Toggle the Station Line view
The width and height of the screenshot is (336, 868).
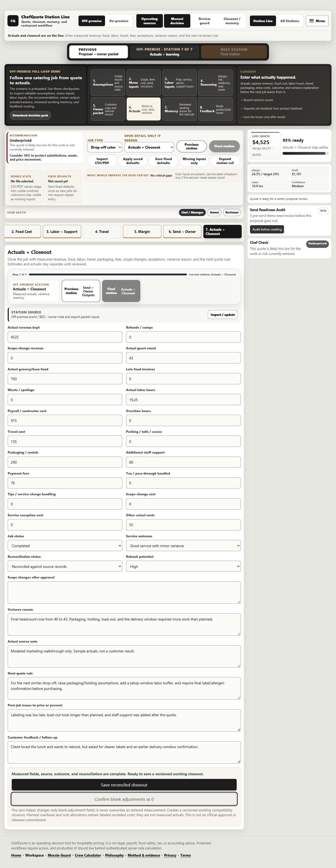click(x=263, y=21)
